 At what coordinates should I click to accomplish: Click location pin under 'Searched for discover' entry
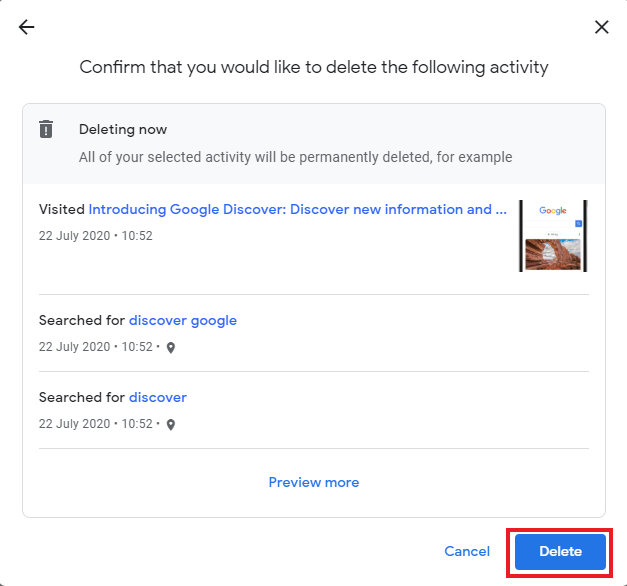(x=170, y=425)
